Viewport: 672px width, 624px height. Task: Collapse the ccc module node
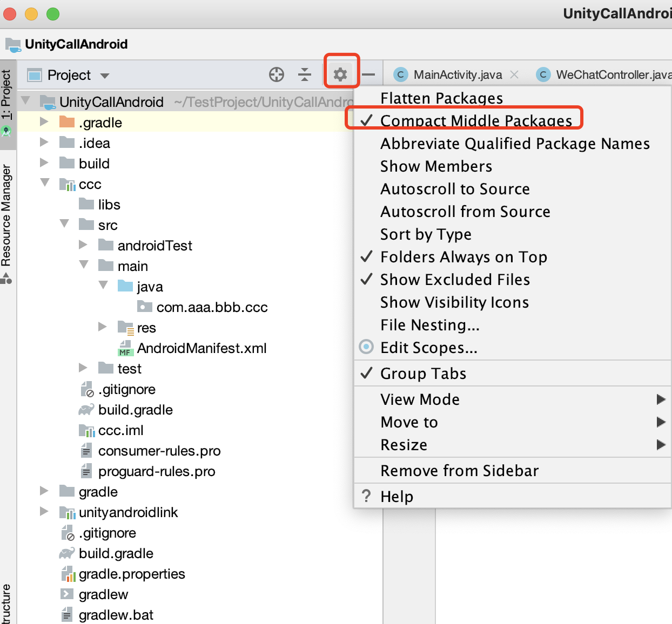[45, 183]
